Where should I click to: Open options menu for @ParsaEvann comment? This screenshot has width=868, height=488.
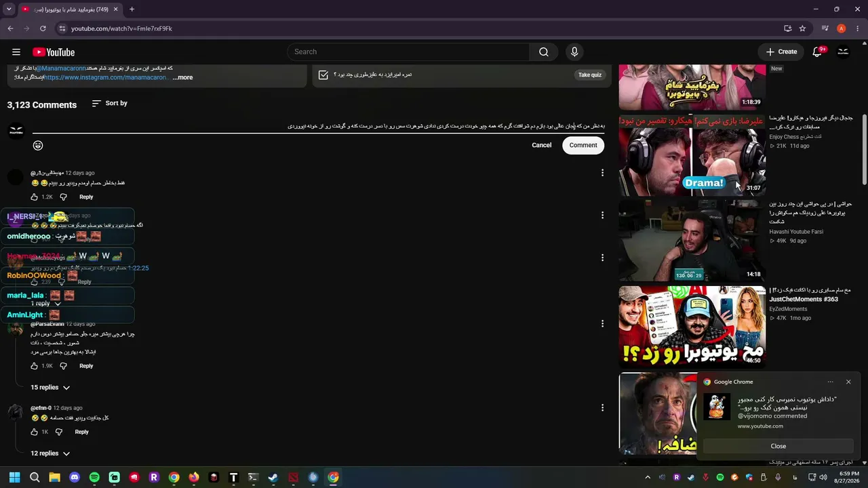click(x=602, y=324)
